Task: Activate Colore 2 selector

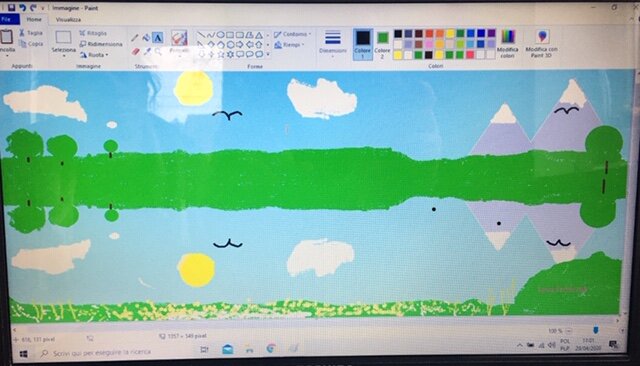Action: coord(382,45)
